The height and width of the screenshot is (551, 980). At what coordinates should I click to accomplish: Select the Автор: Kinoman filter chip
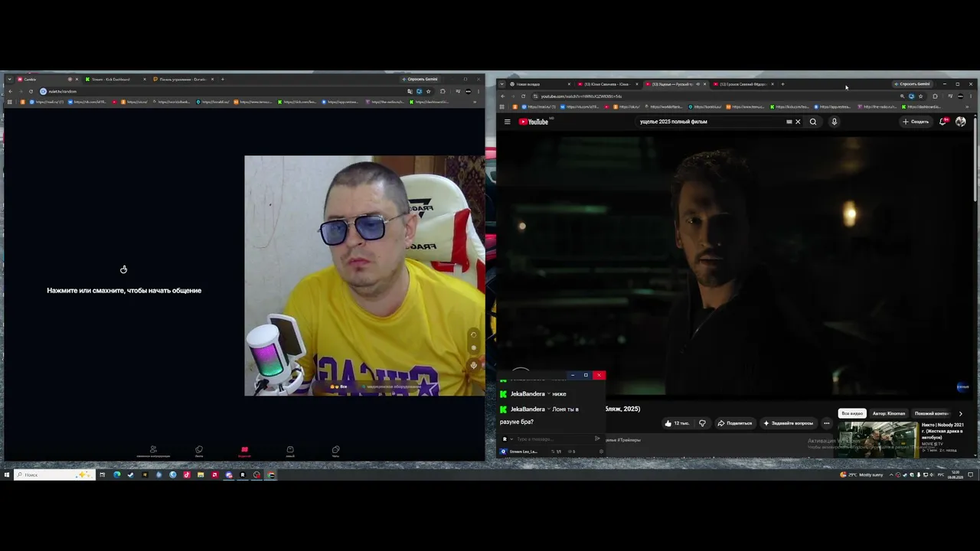click(889, 413)
